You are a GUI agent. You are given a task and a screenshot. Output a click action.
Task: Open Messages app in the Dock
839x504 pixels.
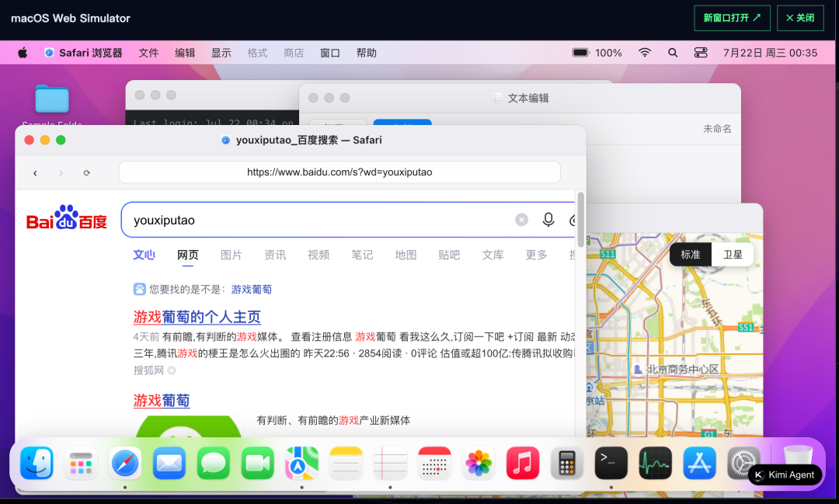214,463
